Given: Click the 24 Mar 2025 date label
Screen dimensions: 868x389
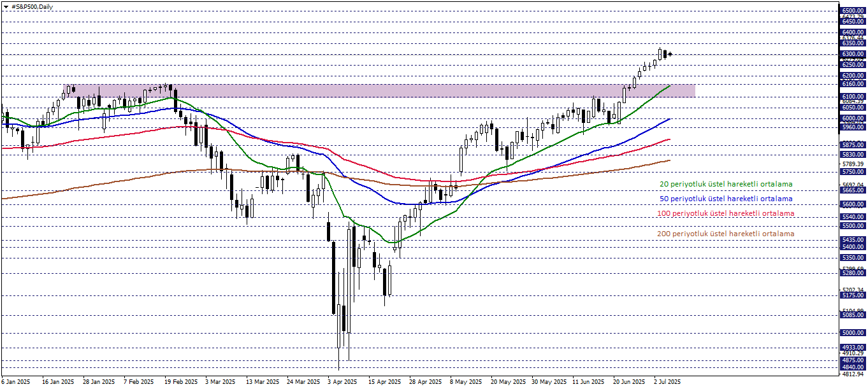Looking at the screenshot, I should pos(303,382).
